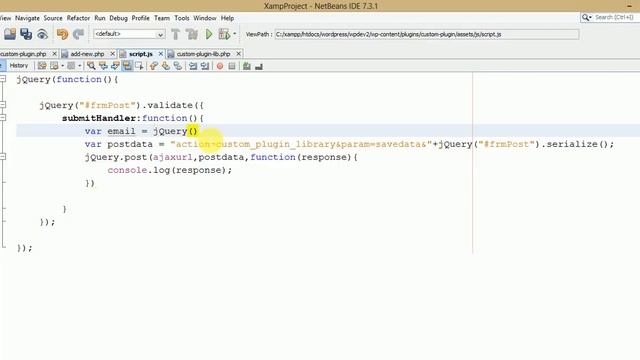Open the Run menu
This screenshot has width=640, height=360.
tap(100, 18)
